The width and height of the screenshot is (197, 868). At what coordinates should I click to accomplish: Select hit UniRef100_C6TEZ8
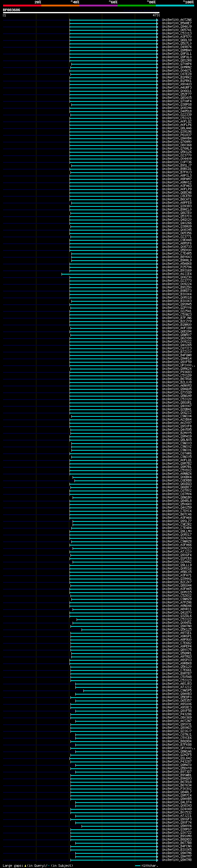coord(176,74)
